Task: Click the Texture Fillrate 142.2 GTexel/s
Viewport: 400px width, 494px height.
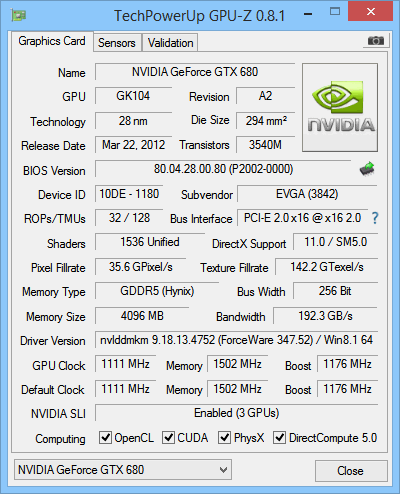Action: (x=326, y=267)
